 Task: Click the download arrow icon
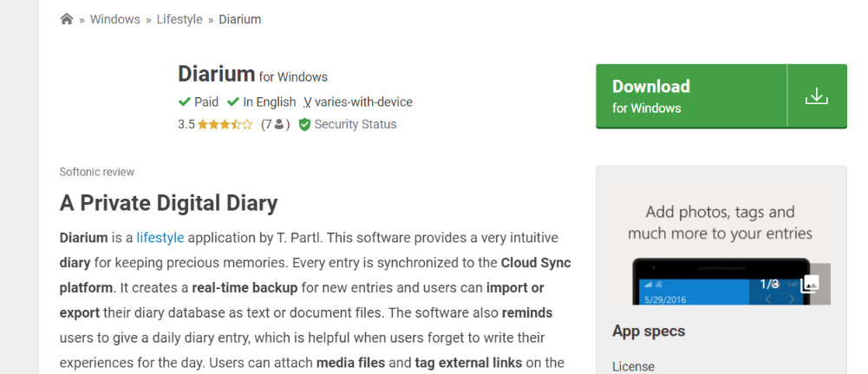816,96
